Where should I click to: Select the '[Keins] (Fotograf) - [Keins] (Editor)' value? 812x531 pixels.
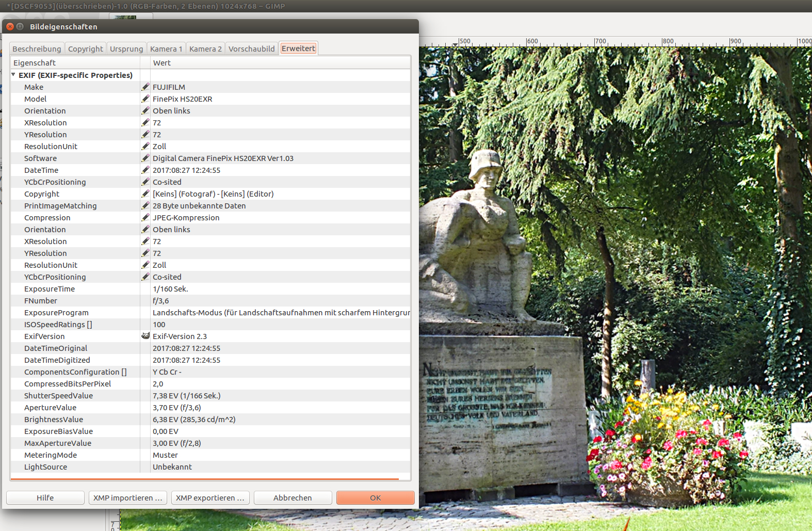(x=213, y=194)
